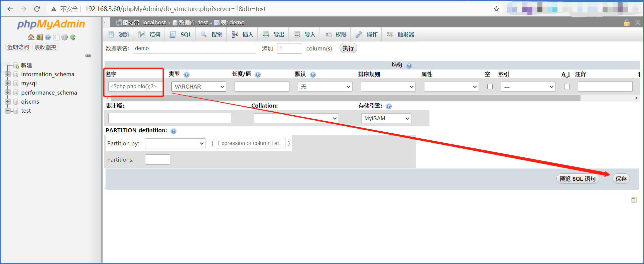Click help icon beside 类型 column

pos(186,75)
